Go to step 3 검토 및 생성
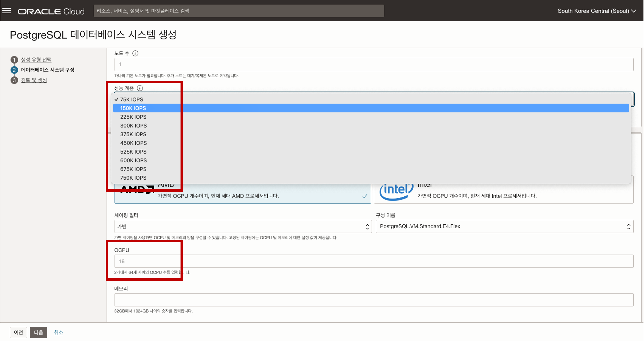 tap(34, 80)
